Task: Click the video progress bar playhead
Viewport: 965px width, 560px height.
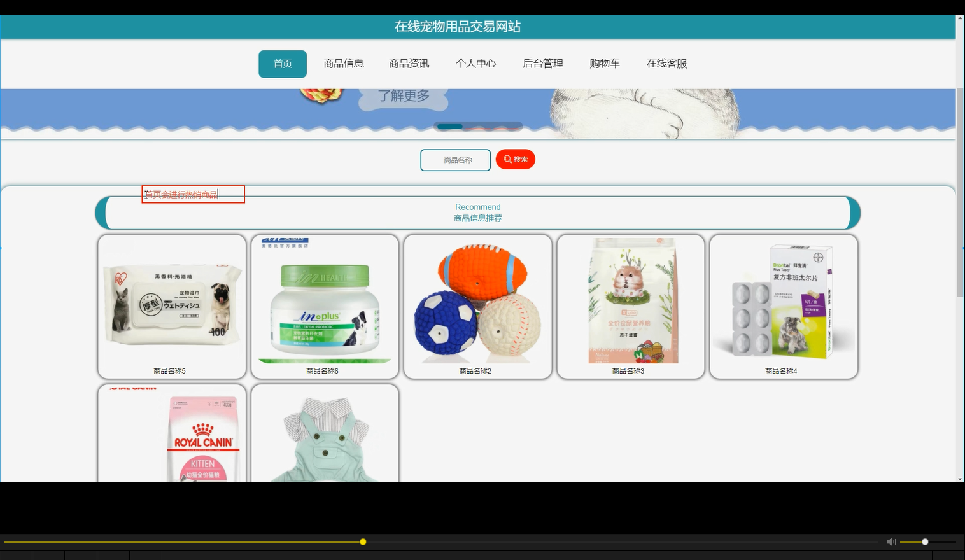Action: (x=362, y=542)
